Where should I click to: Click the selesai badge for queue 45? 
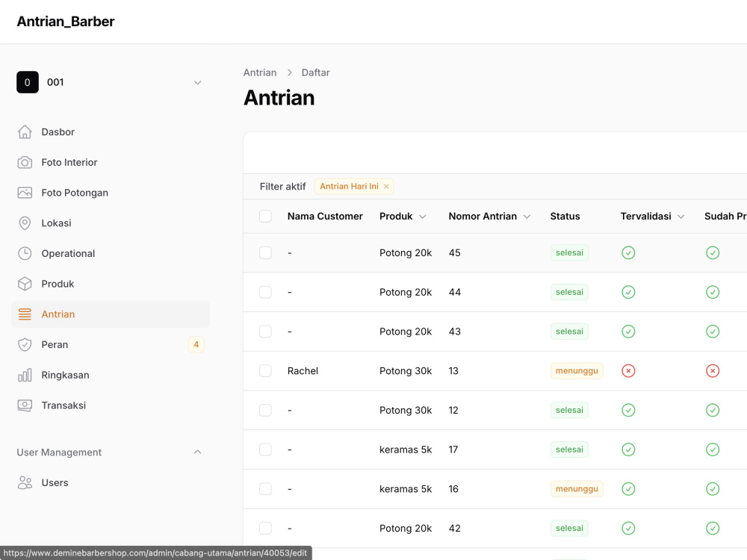pyautogui.click(x=569, y=253)
